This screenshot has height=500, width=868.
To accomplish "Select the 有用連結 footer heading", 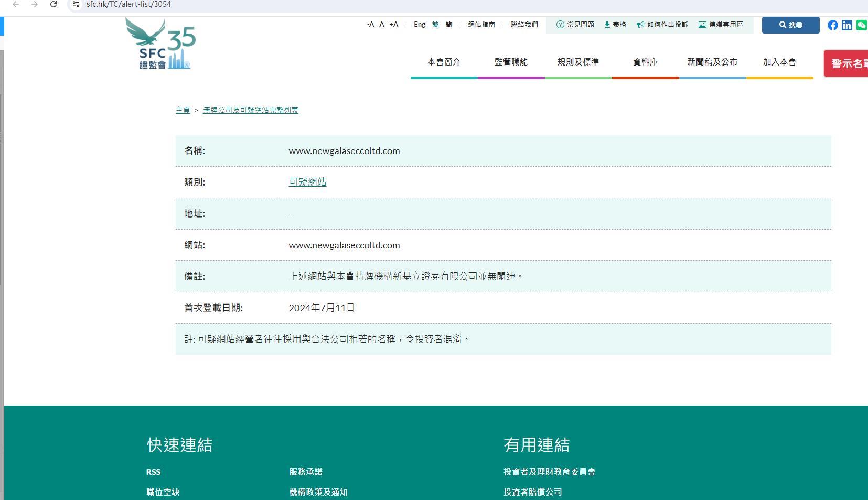I will click(537, 445).
